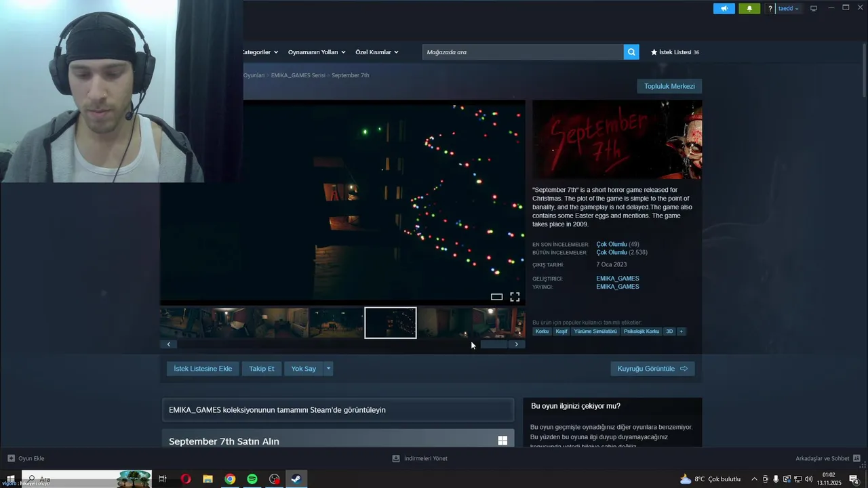Click the Oyun Ekle plus icon
This screenshot has width=868, height=488.
click(11, 459)
